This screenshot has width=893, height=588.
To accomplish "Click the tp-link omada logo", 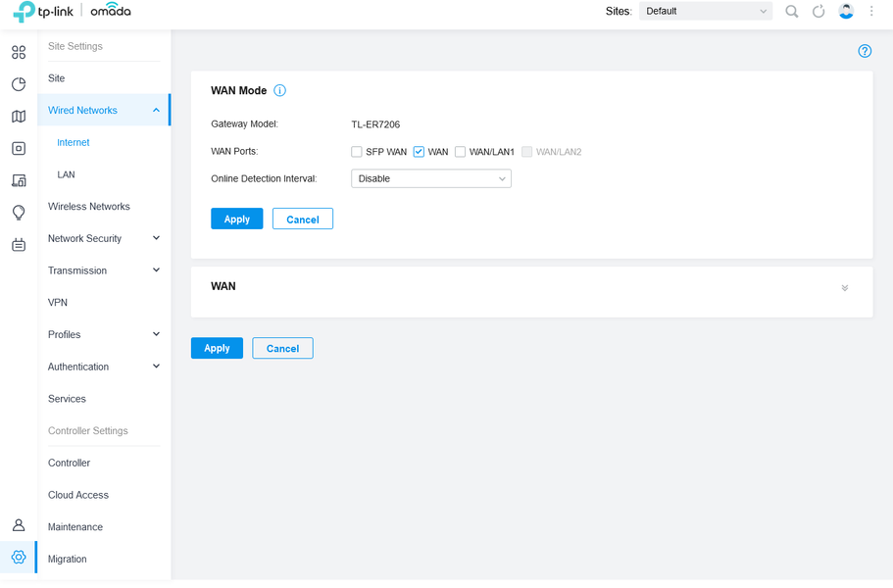I will click(72, 12).
